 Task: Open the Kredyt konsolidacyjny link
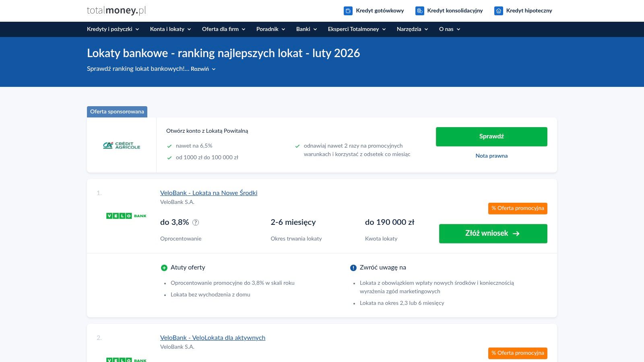pyautogui.click(x=455, y=11)
